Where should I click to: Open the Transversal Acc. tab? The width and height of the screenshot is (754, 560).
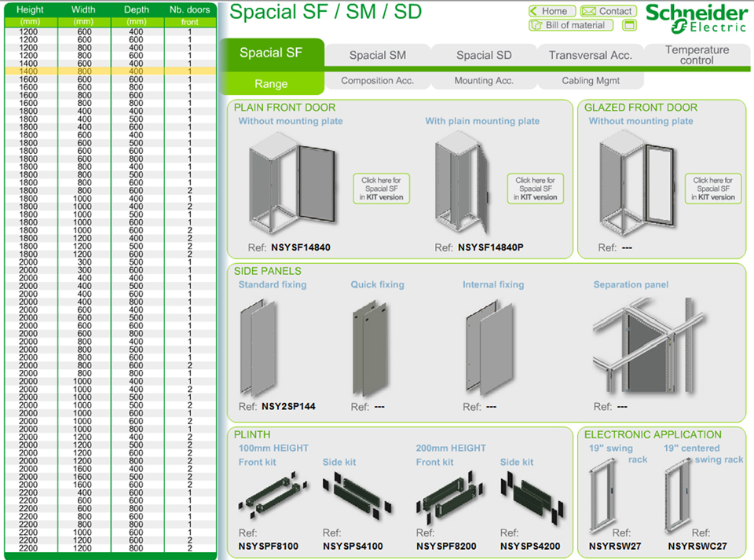590,55
